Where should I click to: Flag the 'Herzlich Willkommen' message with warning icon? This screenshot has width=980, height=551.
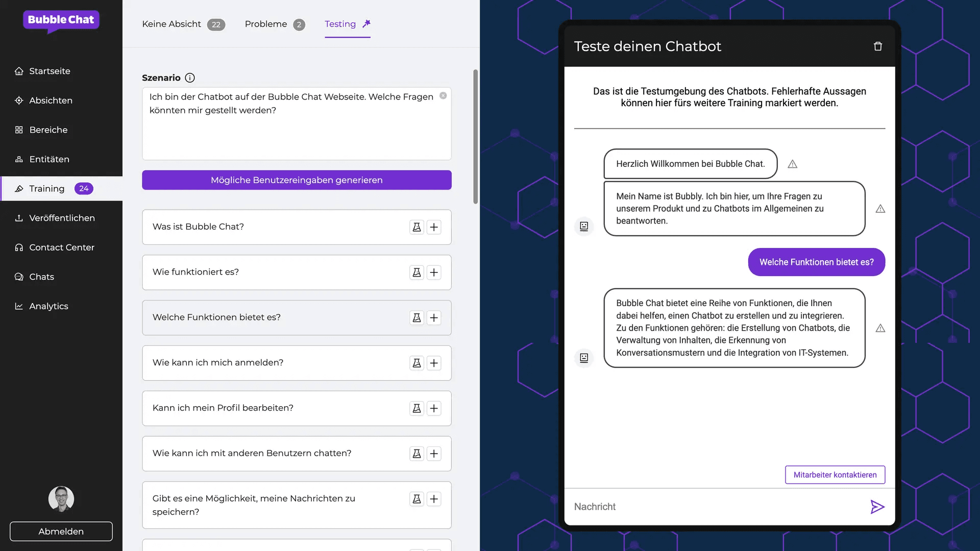tap(792, 164)
